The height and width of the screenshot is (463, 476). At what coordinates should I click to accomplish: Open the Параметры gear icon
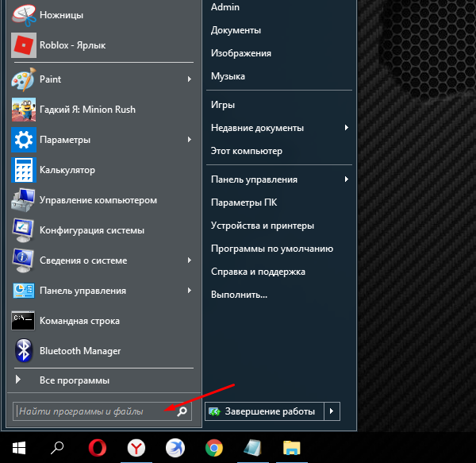(24, 140)
